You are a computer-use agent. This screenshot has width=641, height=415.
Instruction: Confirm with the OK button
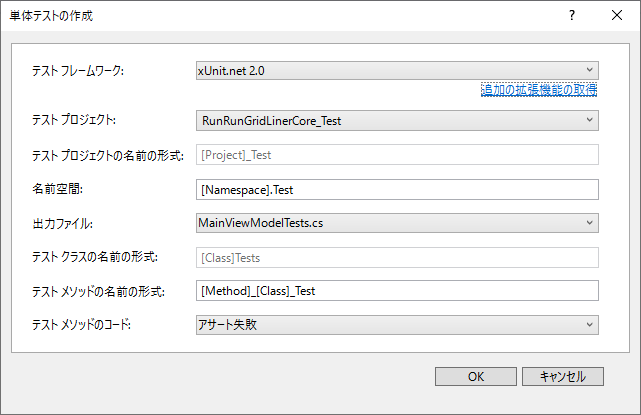[x=476, y=377]
